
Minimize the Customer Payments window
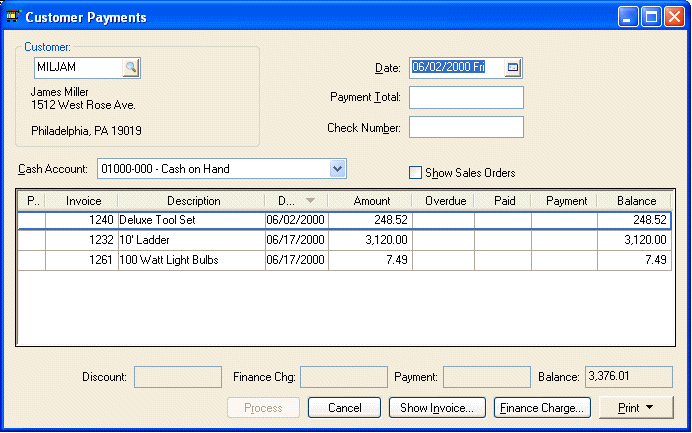[x=628, y=17]
